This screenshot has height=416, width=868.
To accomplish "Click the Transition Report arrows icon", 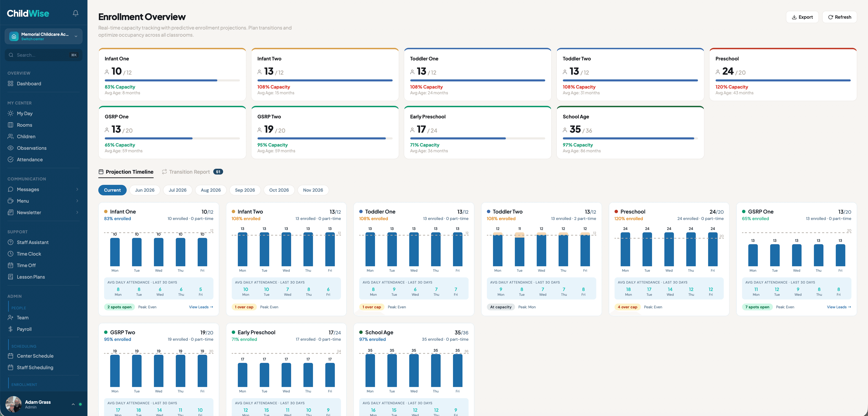I will 164,172.
